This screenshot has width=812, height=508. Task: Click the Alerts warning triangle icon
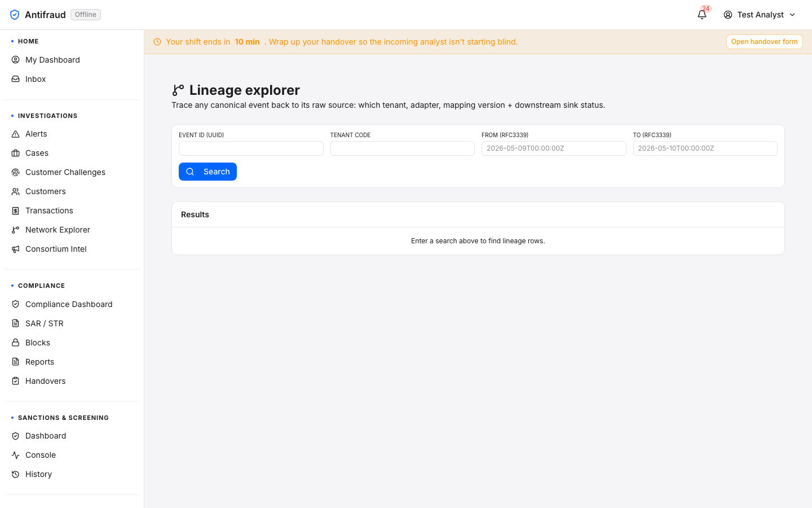click(16, 134)
